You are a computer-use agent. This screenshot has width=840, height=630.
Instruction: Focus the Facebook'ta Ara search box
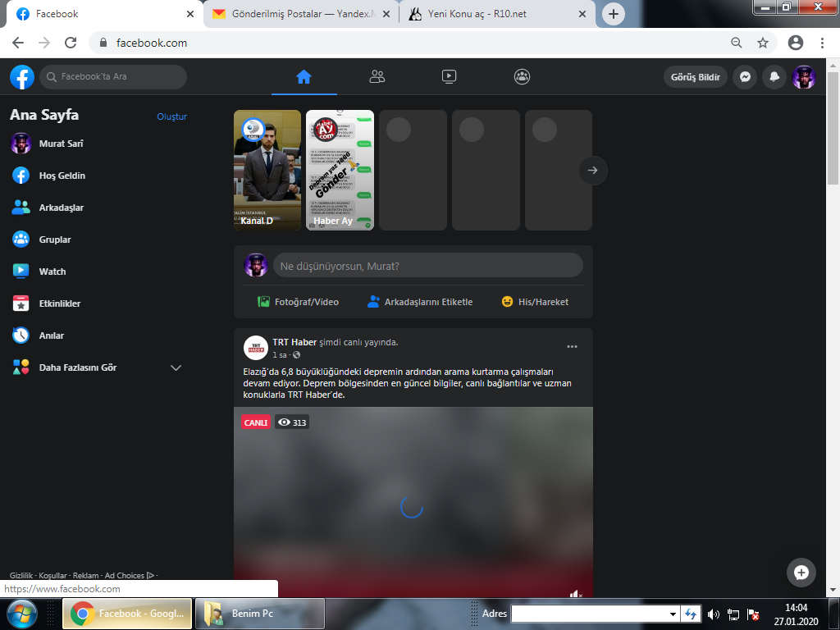[x=113, y=76]
